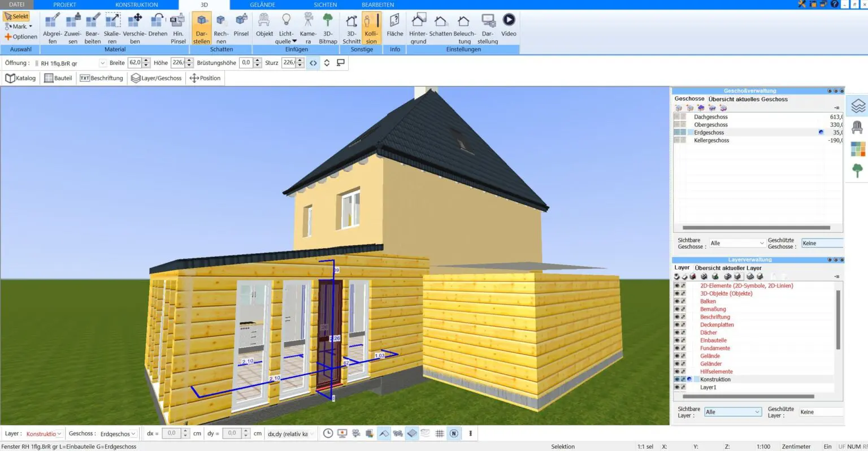
Task: Insert a Lichtquelle light source
Action: (286, 28)
